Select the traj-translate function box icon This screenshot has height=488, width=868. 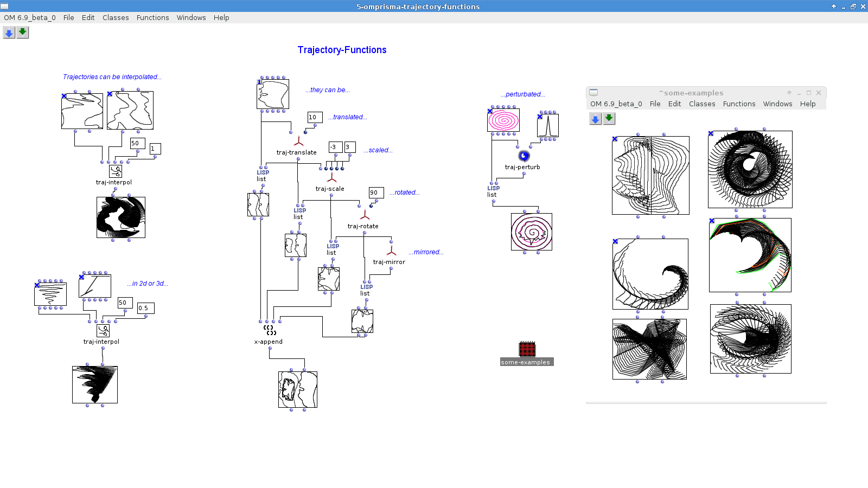298,142
